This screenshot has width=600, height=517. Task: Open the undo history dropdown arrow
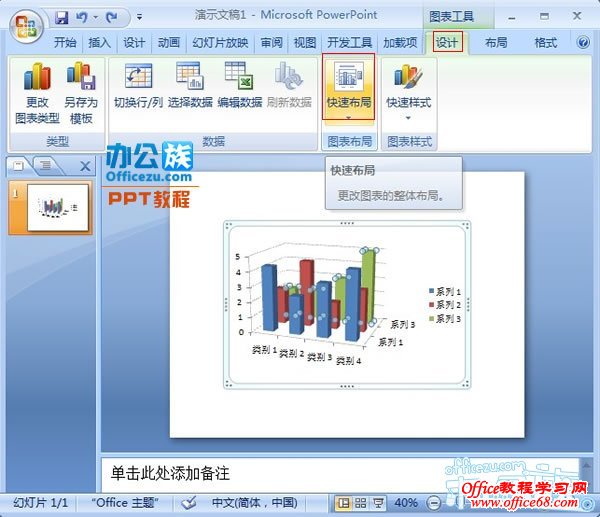click(95, 18)
